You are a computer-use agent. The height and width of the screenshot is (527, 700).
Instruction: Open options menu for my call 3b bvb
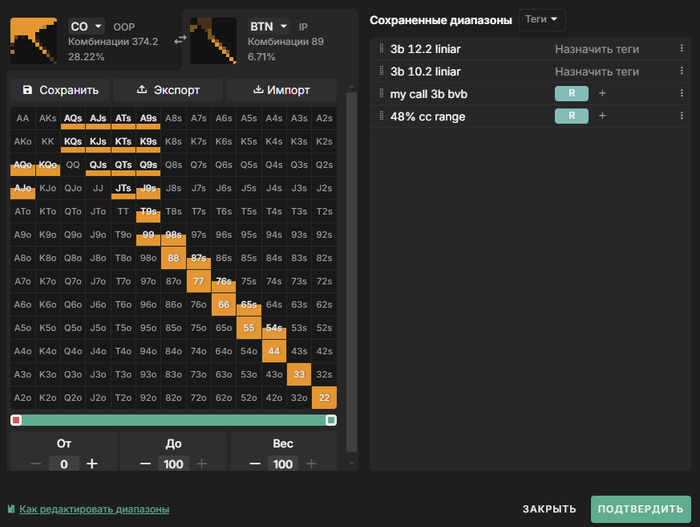tap(681, 93)
